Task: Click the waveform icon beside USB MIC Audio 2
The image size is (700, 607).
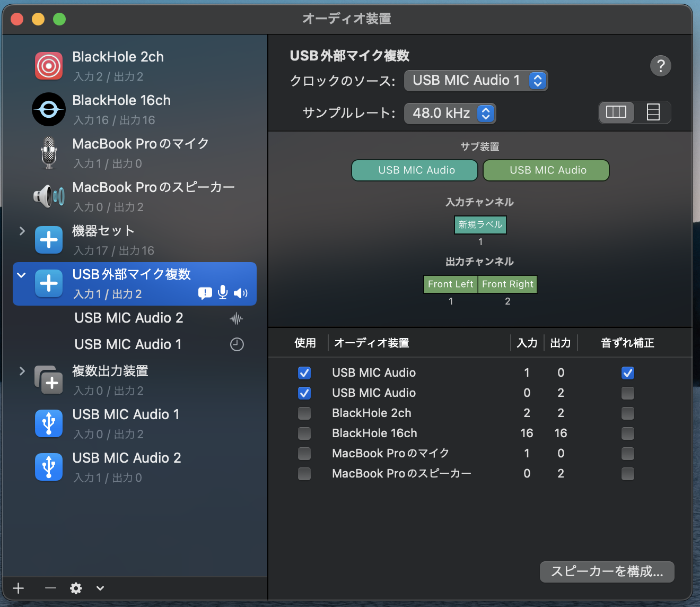Action: pyautogui.click(x=237, y=319)
